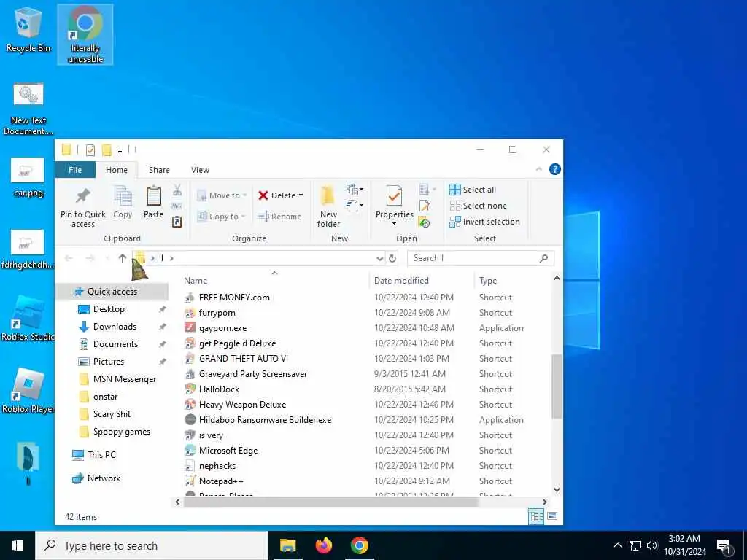This screenshot has height=560, width=747.
Task: Open the Windows Start menu
Action: coord(18,545)
